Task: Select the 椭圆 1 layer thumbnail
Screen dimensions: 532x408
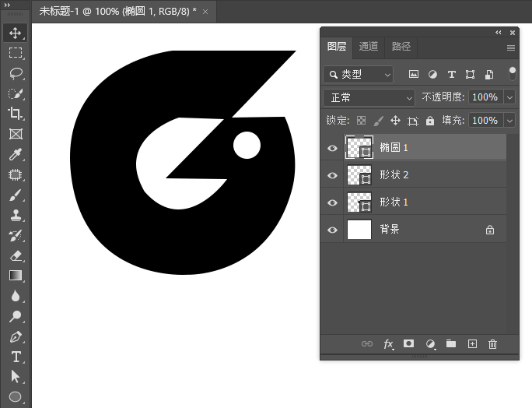Action: pos(359,147)
